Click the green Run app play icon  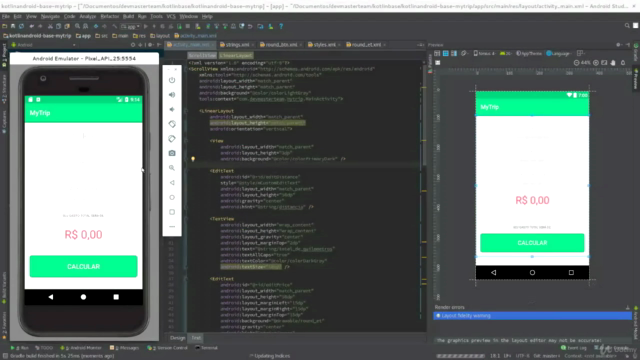point(146,26)
